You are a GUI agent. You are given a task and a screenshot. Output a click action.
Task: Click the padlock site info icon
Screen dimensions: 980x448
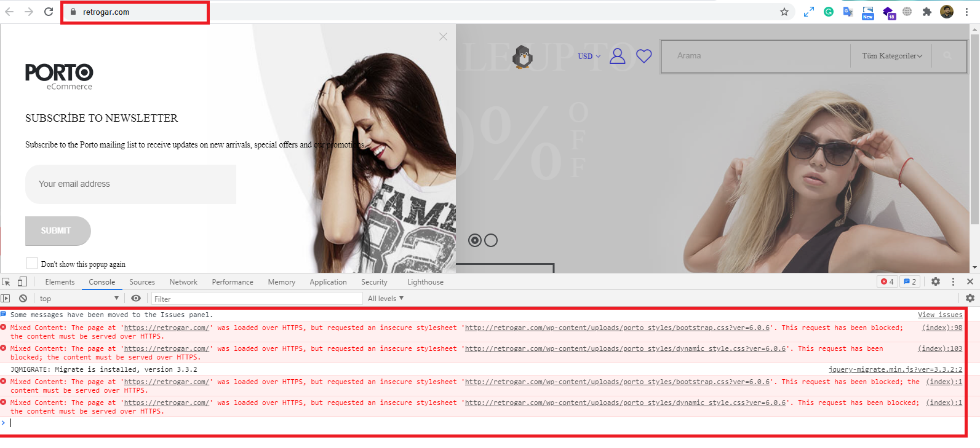73,12
